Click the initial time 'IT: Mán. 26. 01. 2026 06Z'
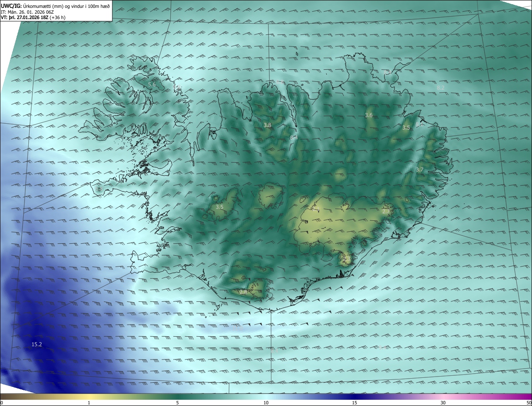The image size is (532, 406). coord(27,12)
